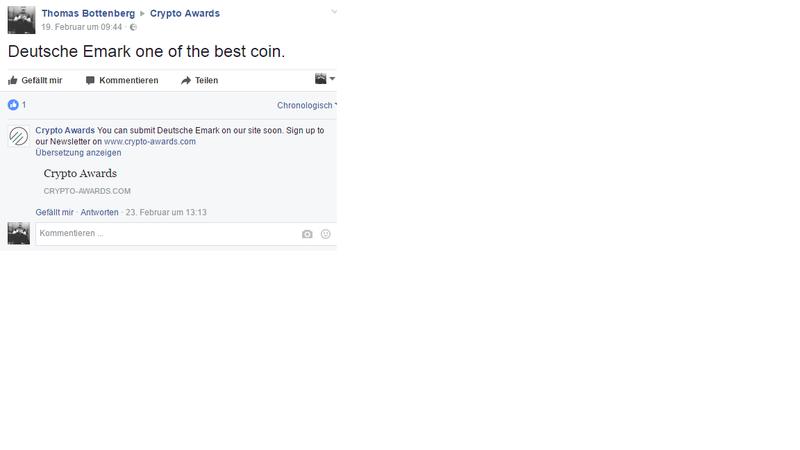Click the Teilen share arrow icon
800x450 pixels.
pos(186,80)
